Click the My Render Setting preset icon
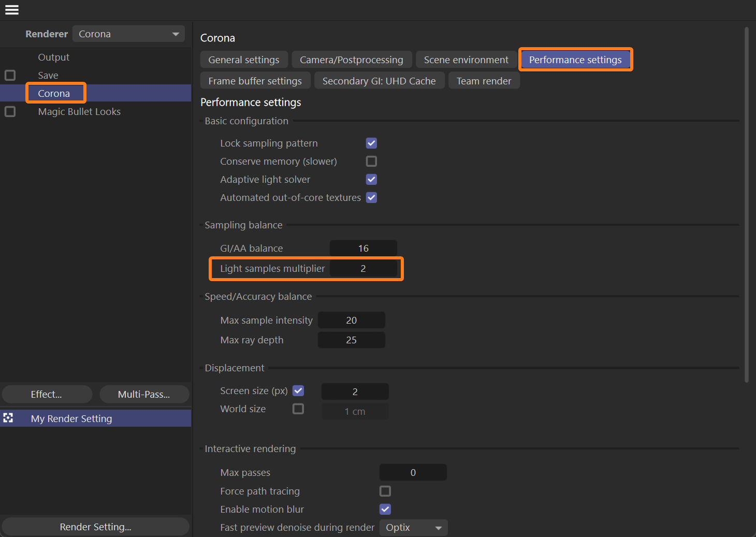This screenshot has height=537, width=756. [8, 418]
